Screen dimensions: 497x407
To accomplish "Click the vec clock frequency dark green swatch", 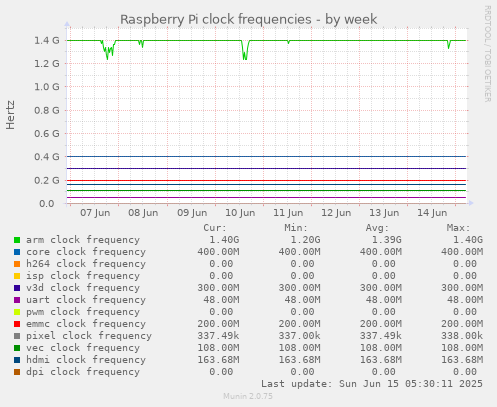I will (x=17, y=348).
